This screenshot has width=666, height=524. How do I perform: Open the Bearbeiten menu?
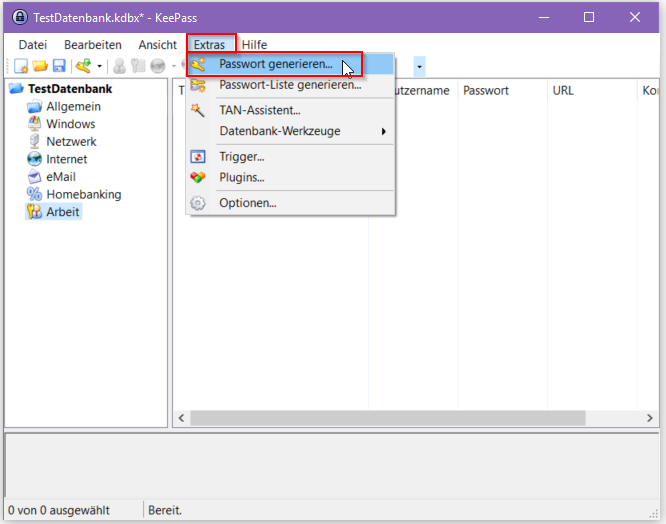(93, 45)
